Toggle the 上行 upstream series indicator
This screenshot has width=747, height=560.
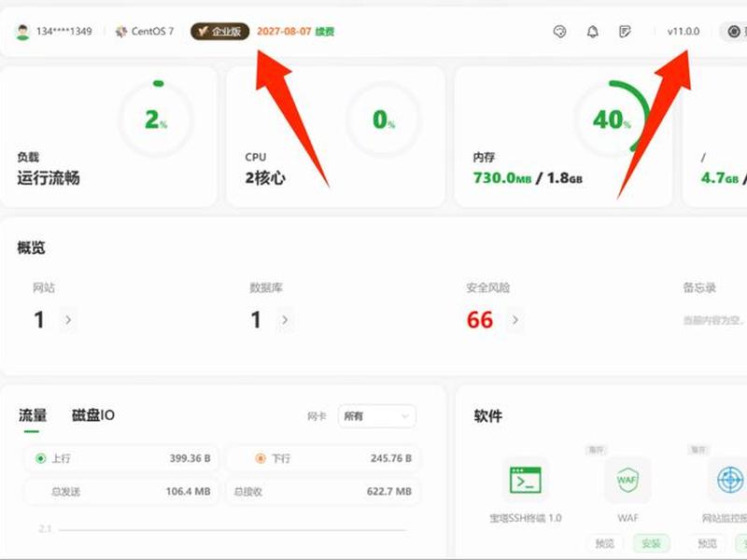[x=40, y=458]
